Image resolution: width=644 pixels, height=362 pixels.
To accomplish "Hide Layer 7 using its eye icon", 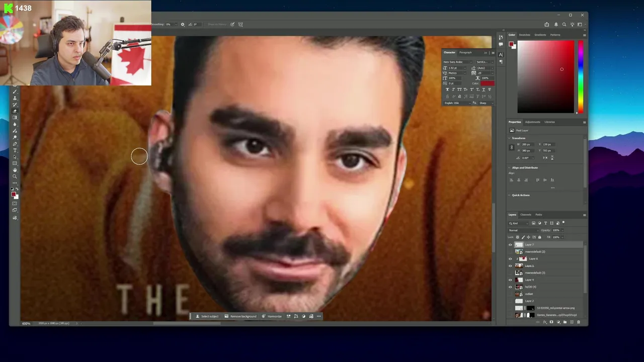I will (510, 245).
